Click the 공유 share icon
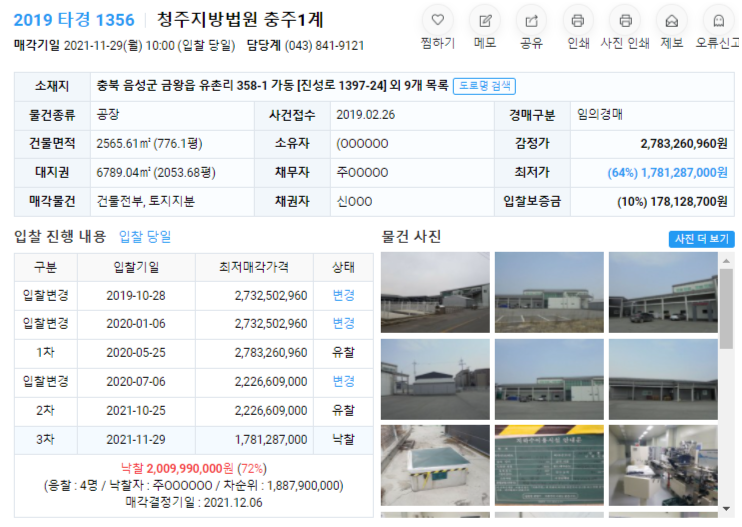 [x=531, y=20]
